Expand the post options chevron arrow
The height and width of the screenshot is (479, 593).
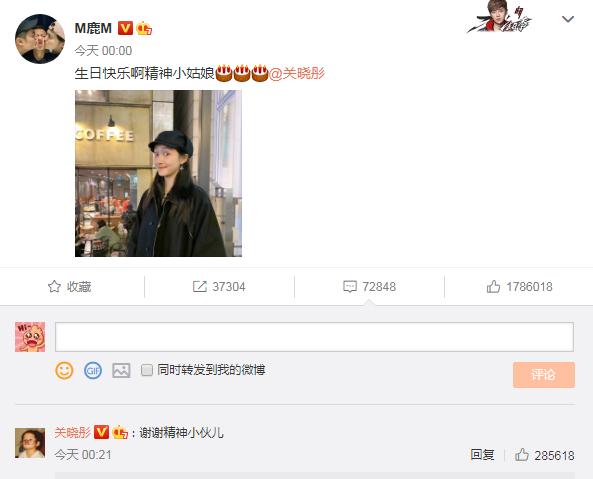click(x=568, y=19)
